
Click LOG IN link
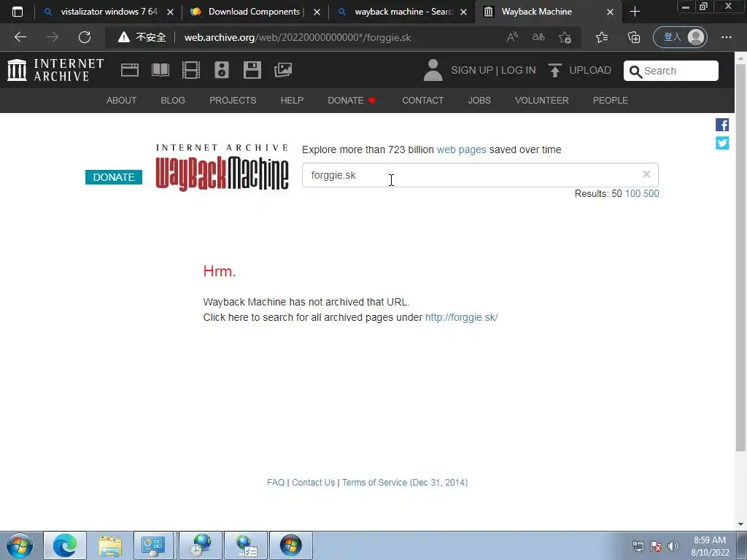point(519,71)
